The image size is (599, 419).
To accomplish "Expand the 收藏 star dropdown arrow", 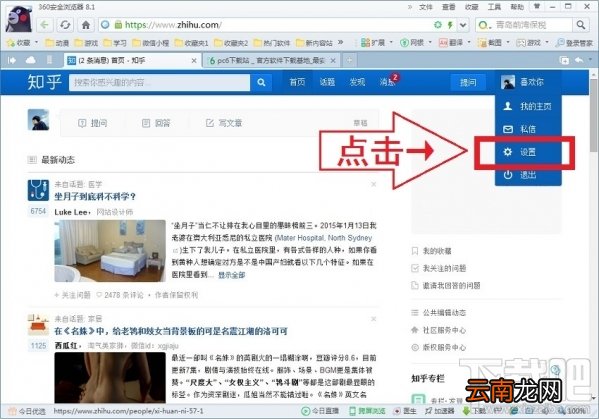I will 36,42.
